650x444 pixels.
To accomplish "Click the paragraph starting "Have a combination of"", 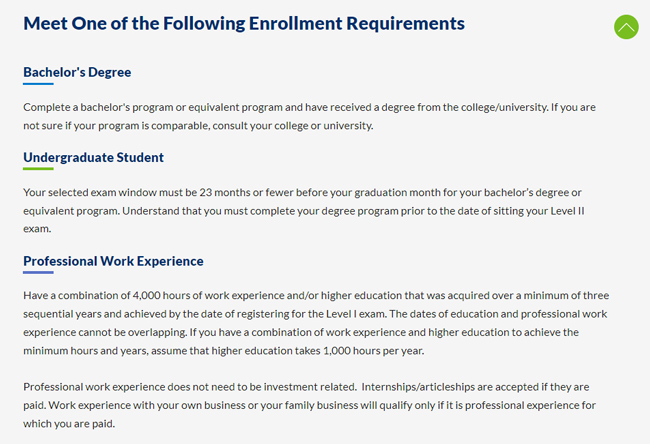I will tap(315, 323).
